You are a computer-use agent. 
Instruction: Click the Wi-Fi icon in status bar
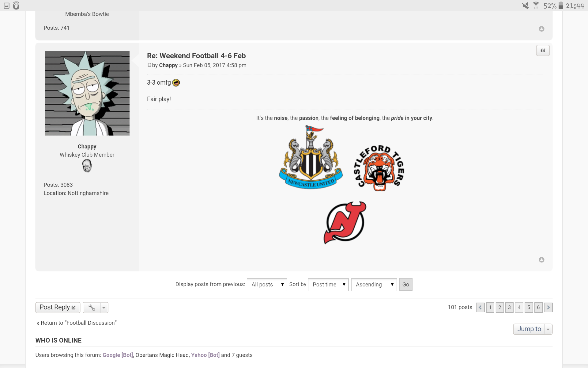(x=536, y=5)
